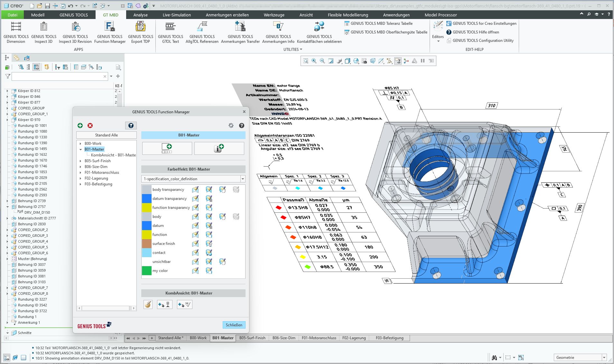This screenshot has width=614, height=364.
Task: Select the F02-Lagerung bottom tab
Action: 354,338
